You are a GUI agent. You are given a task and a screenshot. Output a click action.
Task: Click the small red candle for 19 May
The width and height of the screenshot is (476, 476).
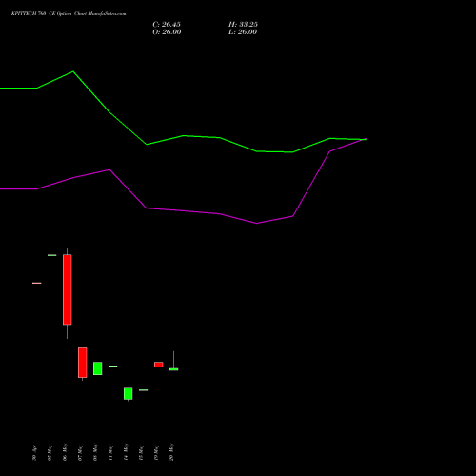(159, 365)
